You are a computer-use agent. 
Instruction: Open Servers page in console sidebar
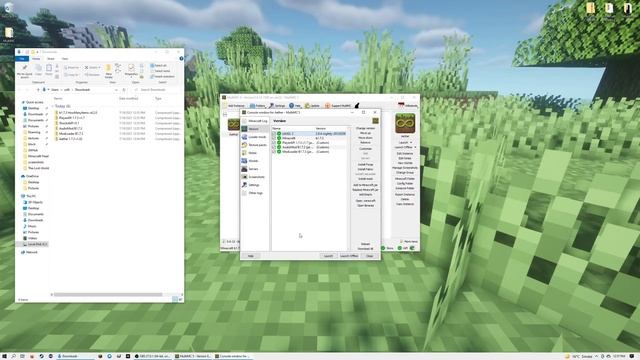[x=254, y=169]
